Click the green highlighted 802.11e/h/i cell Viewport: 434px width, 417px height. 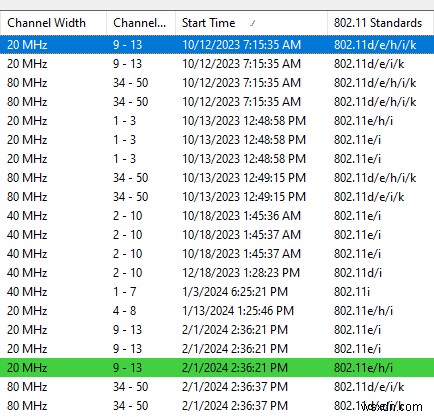(363, 368)
